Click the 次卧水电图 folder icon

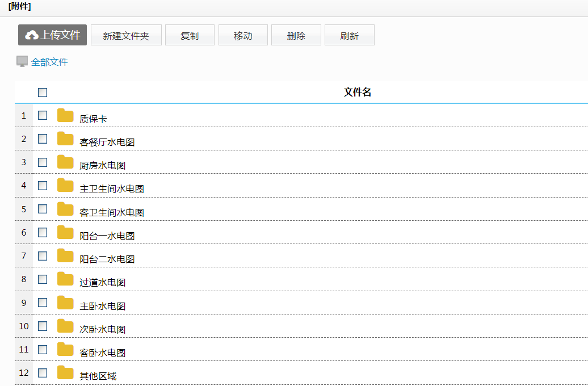pyautogui.click(x=65, y=326)
